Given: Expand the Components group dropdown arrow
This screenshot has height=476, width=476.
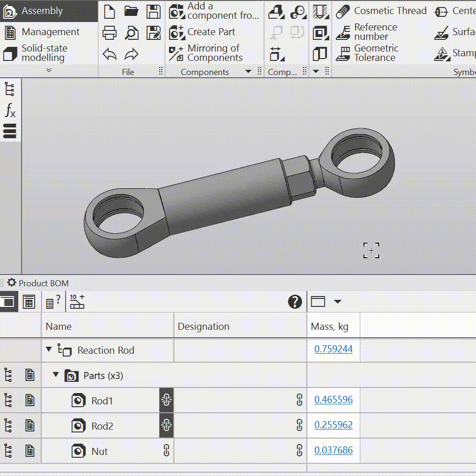Looking at the screenshot, I should coord(248,72).
